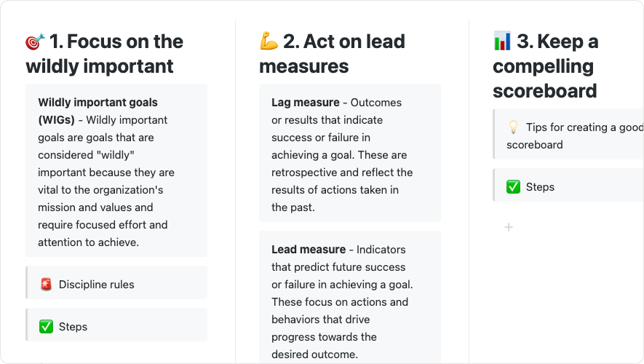
Task: Expand the Steps block under Focus on wildly important
Action: [73, 327]
